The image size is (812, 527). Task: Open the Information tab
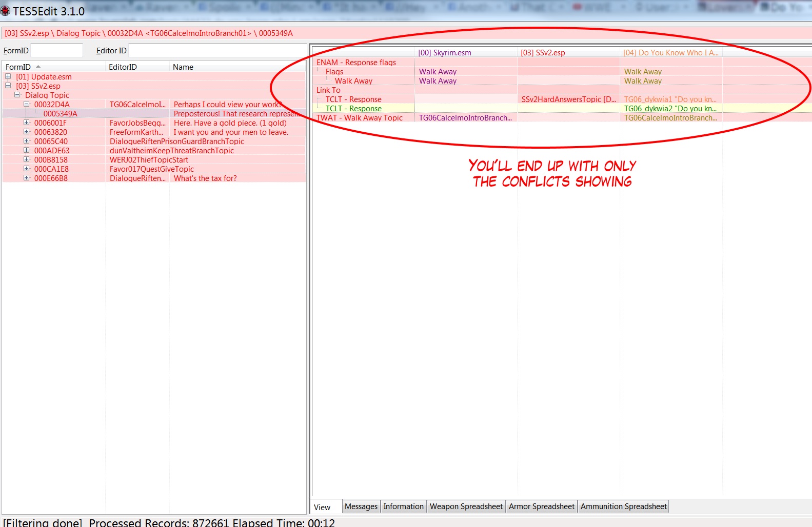pos(403,506)
